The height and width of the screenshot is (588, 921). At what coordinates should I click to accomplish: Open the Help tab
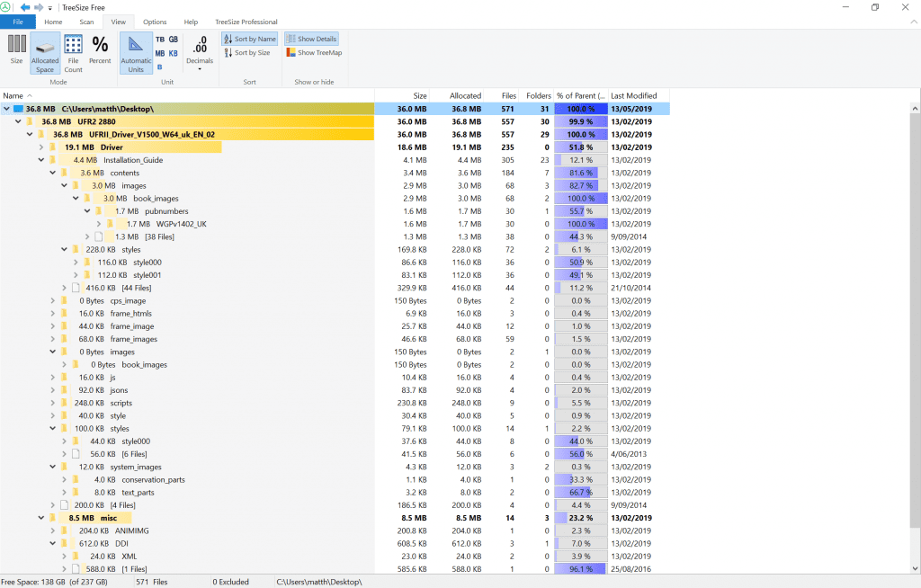point(191,22)
